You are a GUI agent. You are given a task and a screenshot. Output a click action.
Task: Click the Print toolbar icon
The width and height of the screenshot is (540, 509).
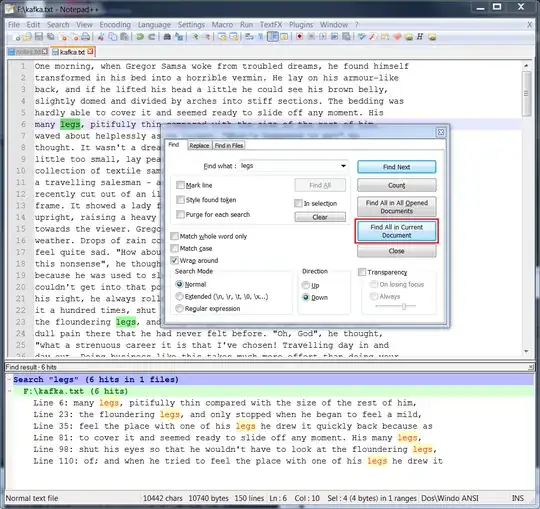pyautogui.click(x=86, y=37)
